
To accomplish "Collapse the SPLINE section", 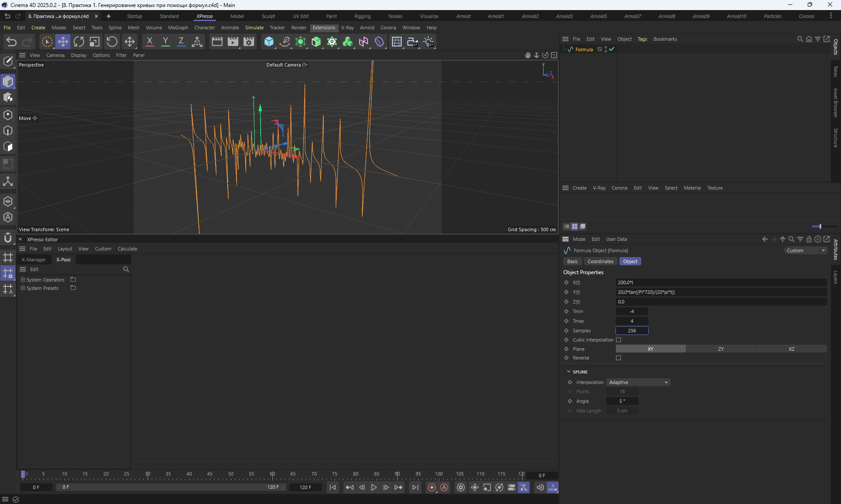I will coord(569,372).
